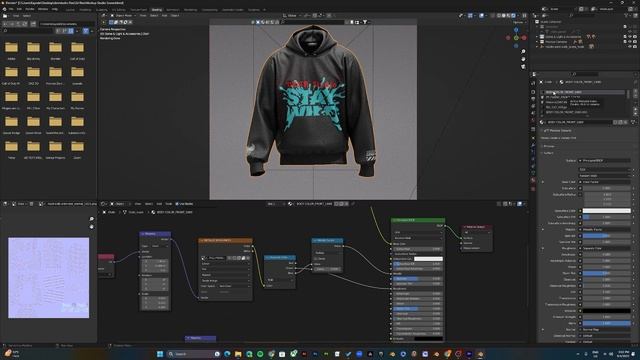Click the normal map image preview
Image resolution: width=640 pixels, height=360 pixels.
[x=49, y=278]
